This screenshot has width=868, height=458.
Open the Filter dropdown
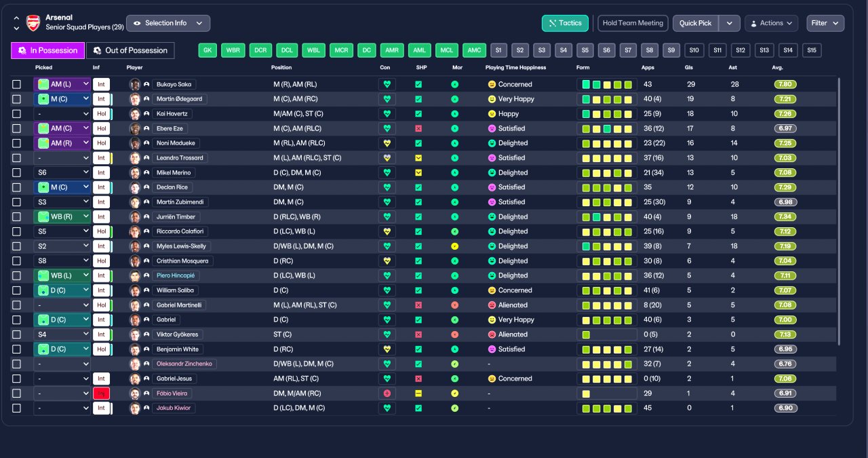[x=825, y=23]
